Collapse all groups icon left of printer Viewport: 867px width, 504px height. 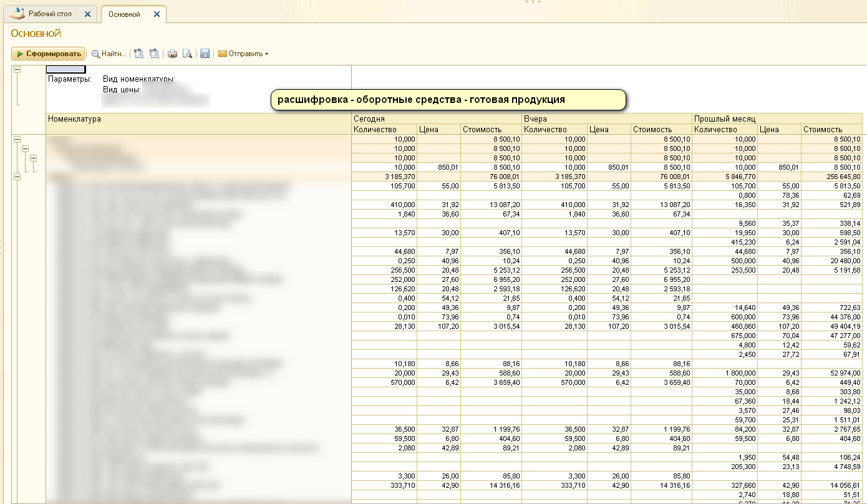point(154,54)
